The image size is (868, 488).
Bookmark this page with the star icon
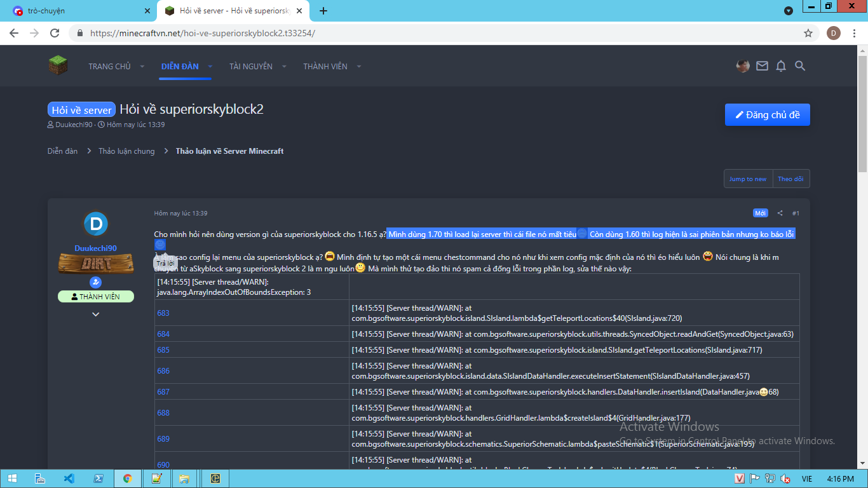(808, 33)
